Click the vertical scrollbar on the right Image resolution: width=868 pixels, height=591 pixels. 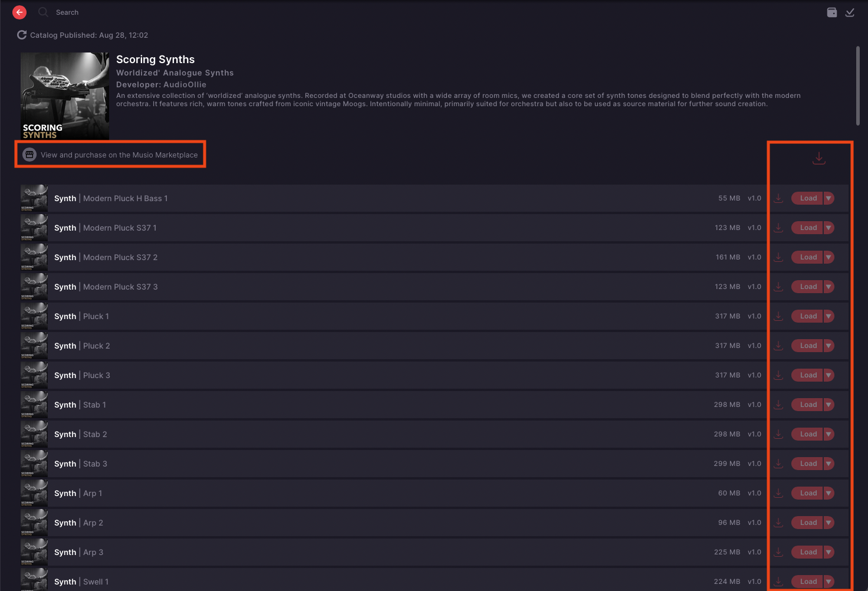[858, 86]
